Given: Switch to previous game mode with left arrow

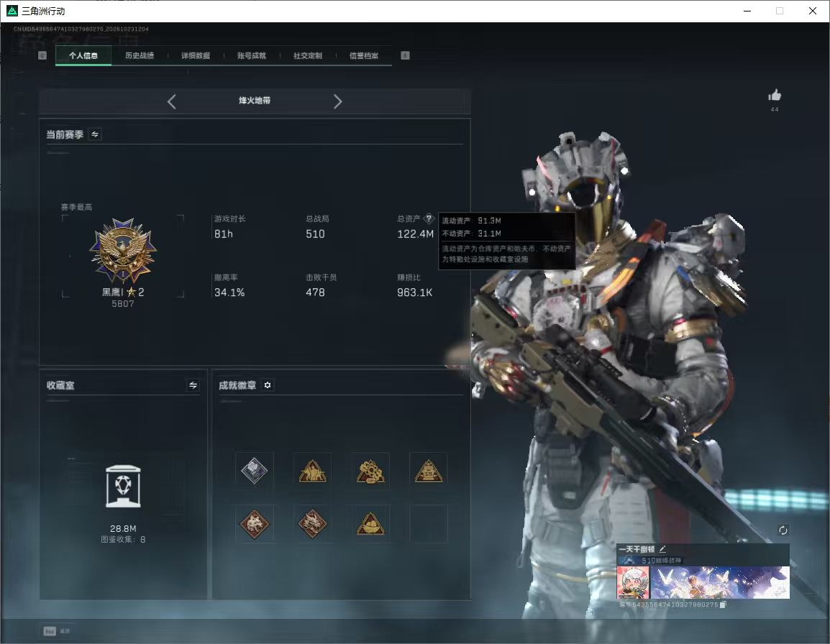Looking at the screenshot, I should coord(171,101).
